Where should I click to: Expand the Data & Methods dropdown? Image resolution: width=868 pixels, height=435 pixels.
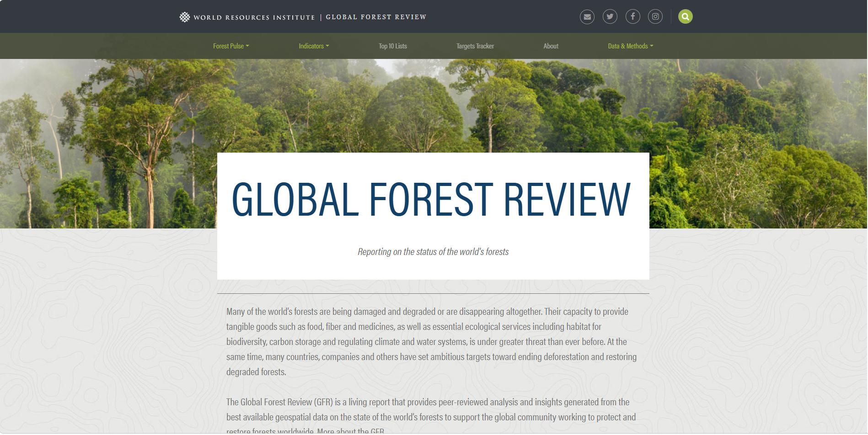(631, 46)
